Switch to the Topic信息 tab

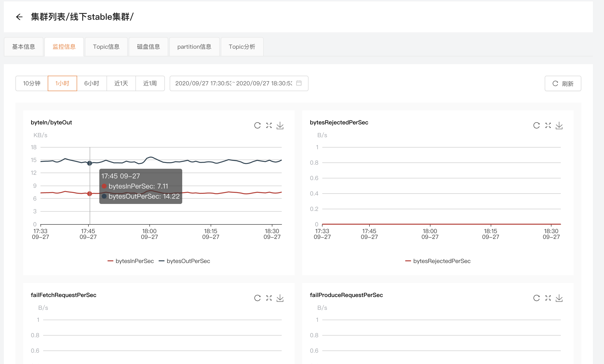click(106, 47)
